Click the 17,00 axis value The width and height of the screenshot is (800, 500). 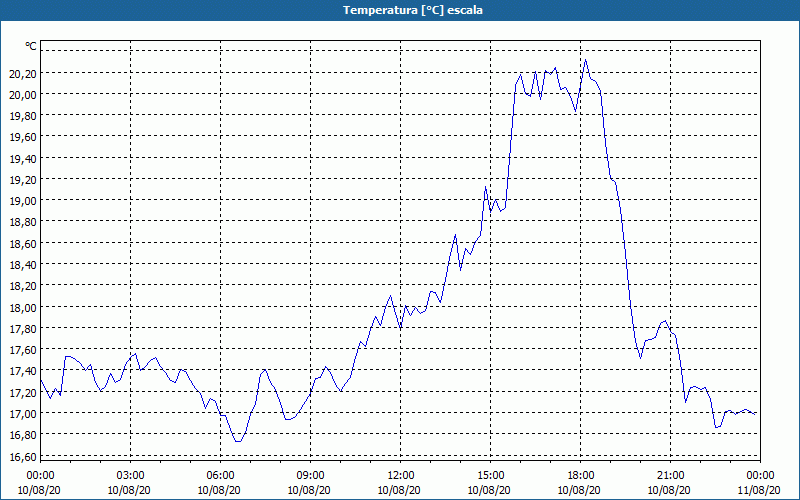tap(23, 414)
